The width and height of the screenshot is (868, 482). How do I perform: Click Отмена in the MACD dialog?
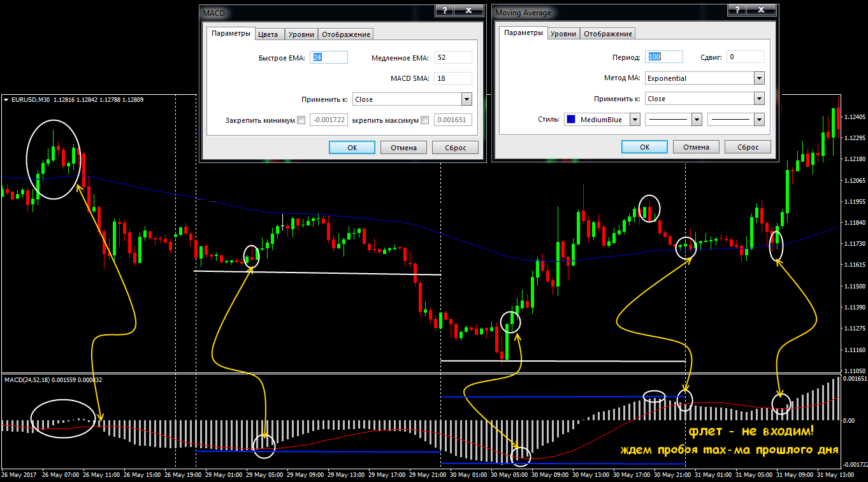pos(403,148)
